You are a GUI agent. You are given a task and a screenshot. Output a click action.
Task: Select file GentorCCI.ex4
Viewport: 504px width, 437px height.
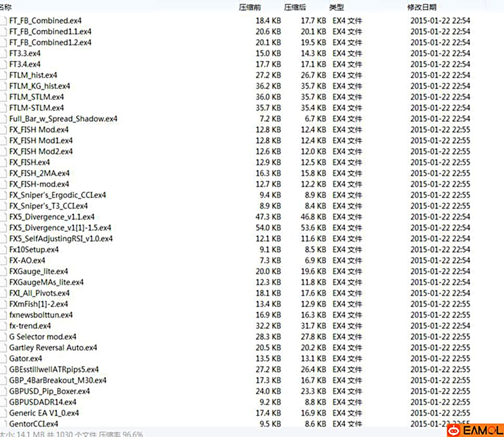[x=34, y=425]
